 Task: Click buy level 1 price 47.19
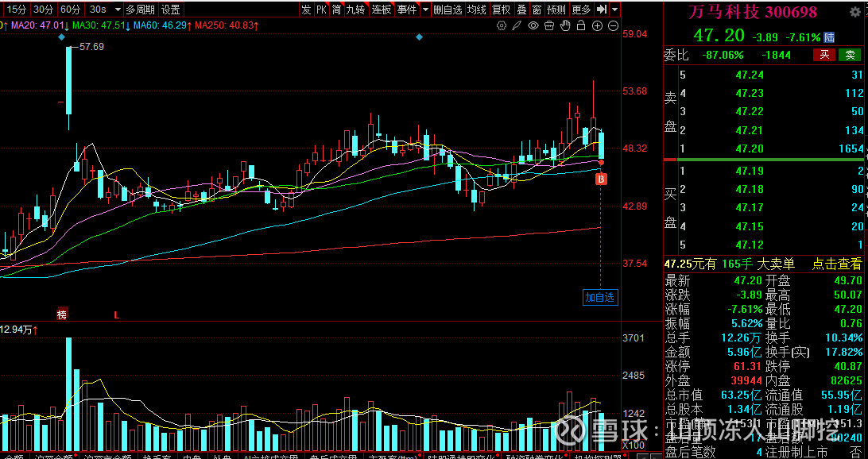(750, 171)
